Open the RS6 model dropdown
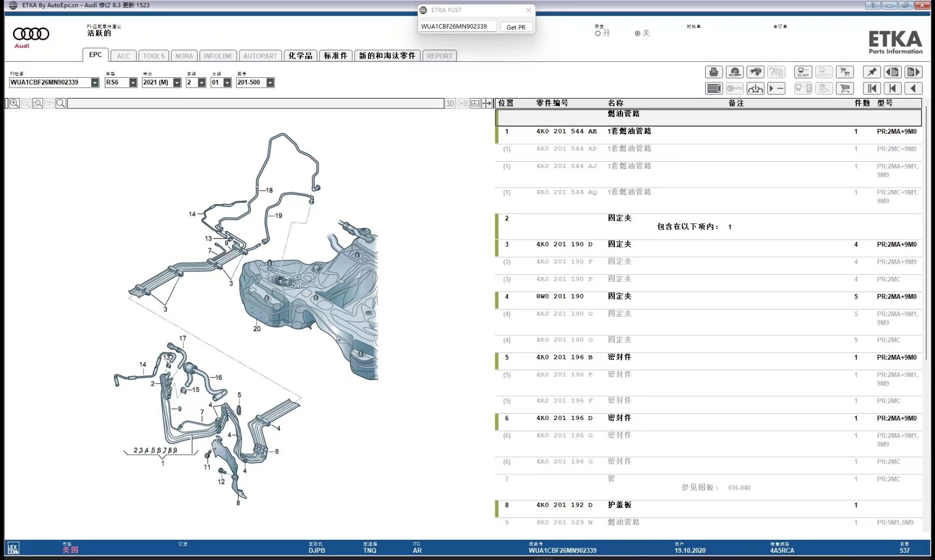Viewport: 935px width, 560px height. pyautogui.click(x=133, y=82)
